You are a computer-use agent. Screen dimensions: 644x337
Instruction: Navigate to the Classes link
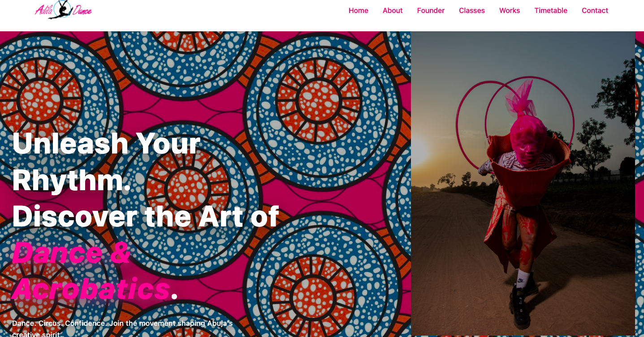(472, 10)
